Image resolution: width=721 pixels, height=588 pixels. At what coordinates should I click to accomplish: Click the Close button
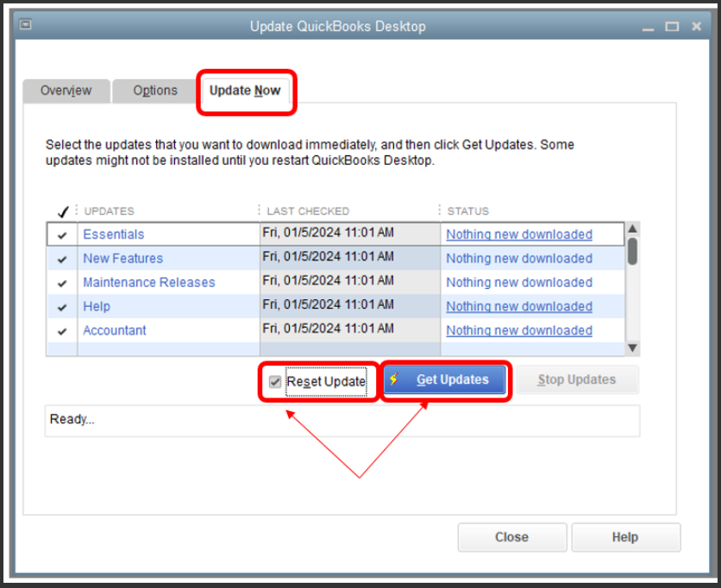511,537
